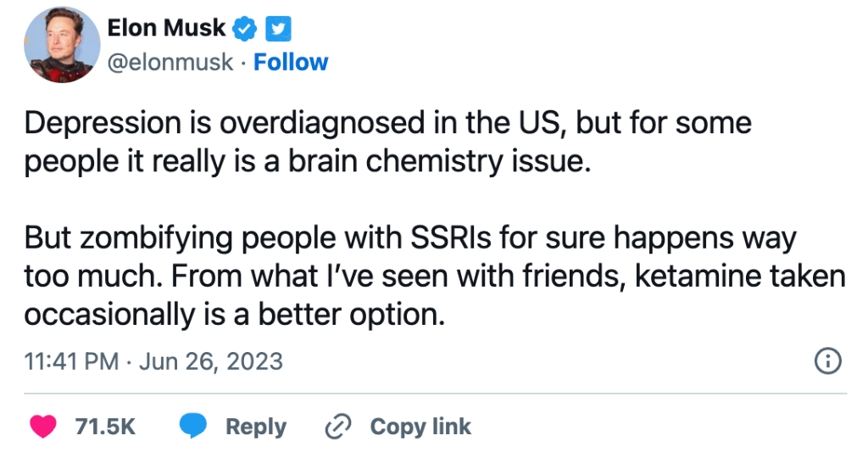This screenshot has width=868, height=458.
Task: Click the heart icon to like
Action: (x=42, y=427)
